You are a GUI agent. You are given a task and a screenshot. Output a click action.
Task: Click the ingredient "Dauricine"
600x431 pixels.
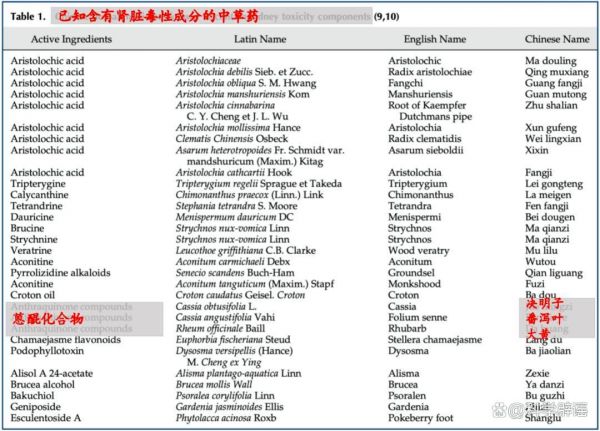click(x=32, y=217)
